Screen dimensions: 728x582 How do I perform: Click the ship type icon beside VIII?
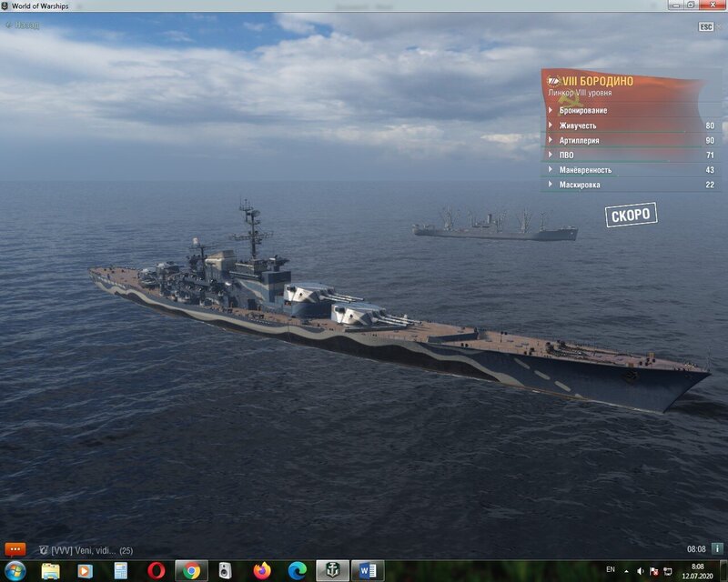pyautogui.click(x=554, y=81)
